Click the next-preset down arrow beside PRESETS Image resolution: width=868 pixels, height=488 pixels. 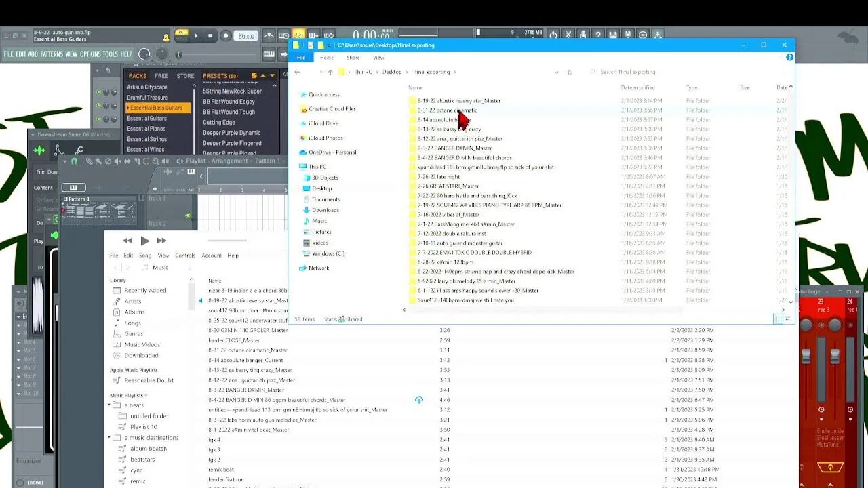[273, 76]
